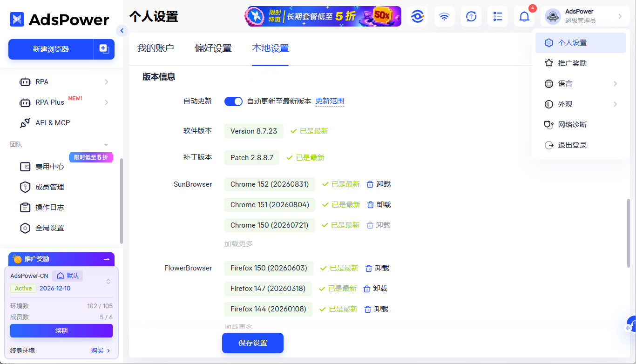The width and height of the screenshot is (636, 364).
Task: Collapse the sidebar with the arrow button
Action: (x=122, y=31)
